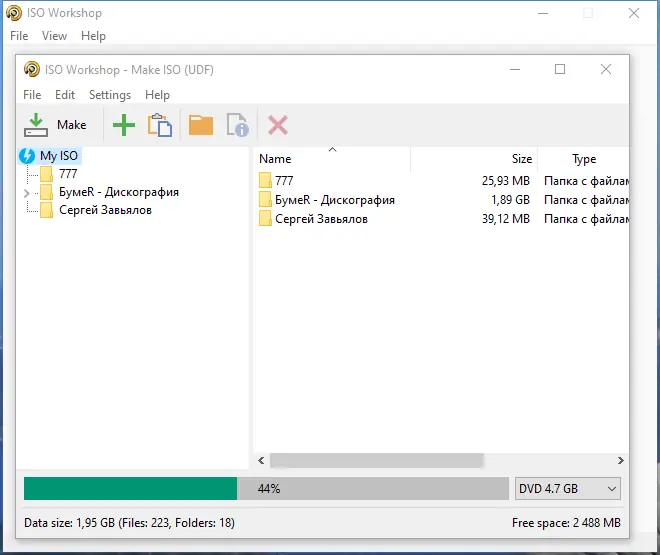This screenshot has height=555, width=660.
Task: Open Help menu in main ISO Workshop window
Action: click(93, 36)
